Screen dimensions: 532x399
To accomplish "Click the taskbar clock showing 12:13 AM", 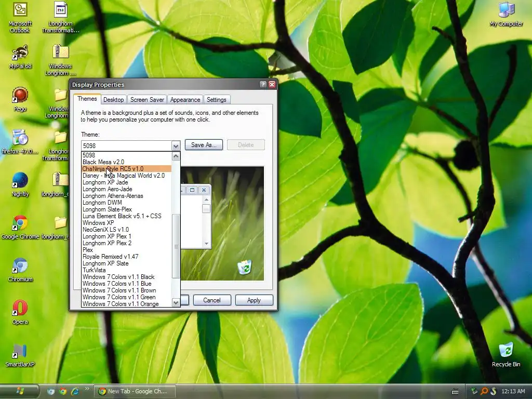I will tap(513, 391).
